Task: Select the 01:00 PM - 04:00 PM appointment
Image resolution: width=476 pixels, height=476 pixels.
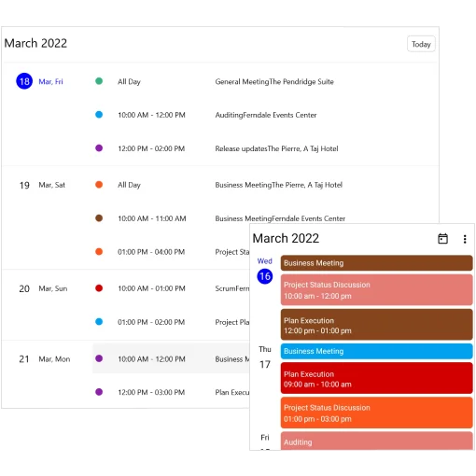Action: (x=151, y=252)
